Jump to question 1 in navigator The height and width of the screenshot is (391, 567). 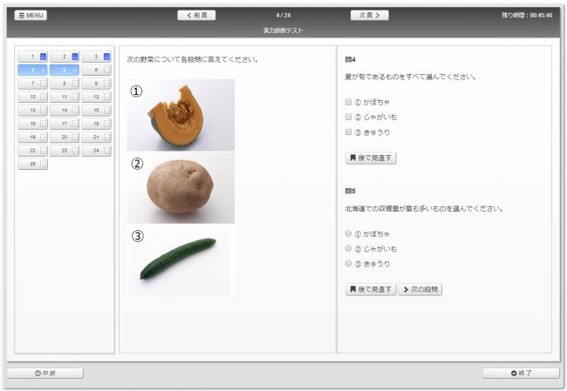33,57
